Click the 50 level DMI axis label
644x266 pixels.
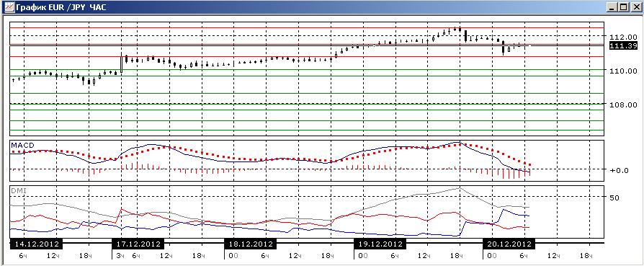pos(614,198)
